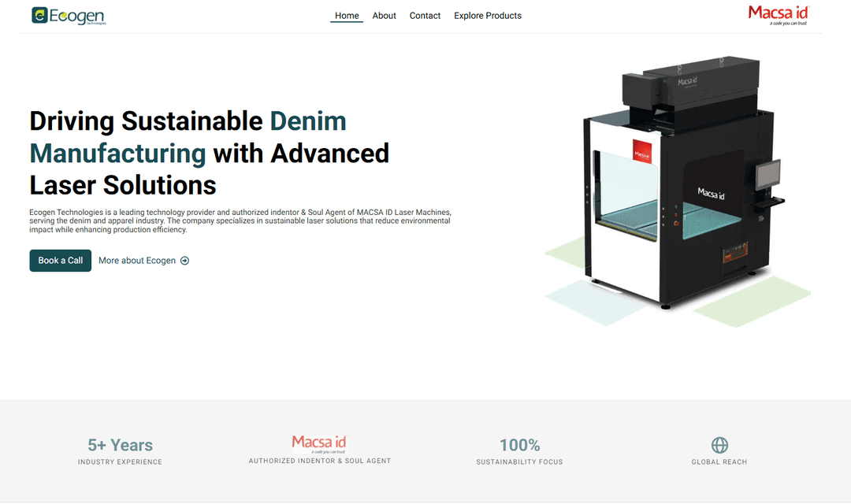Click the Ecogen Technologies description paragraph

[240, 221]
